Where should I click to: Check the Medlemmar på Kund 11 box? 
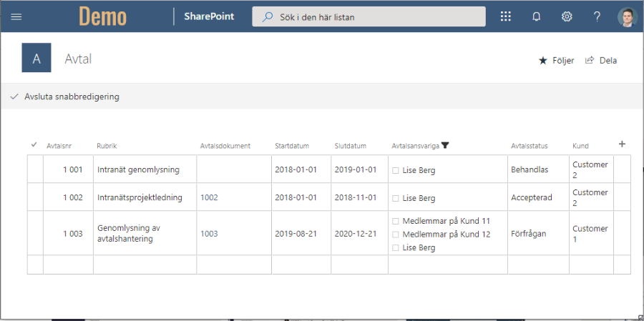[x=396, y=221]
